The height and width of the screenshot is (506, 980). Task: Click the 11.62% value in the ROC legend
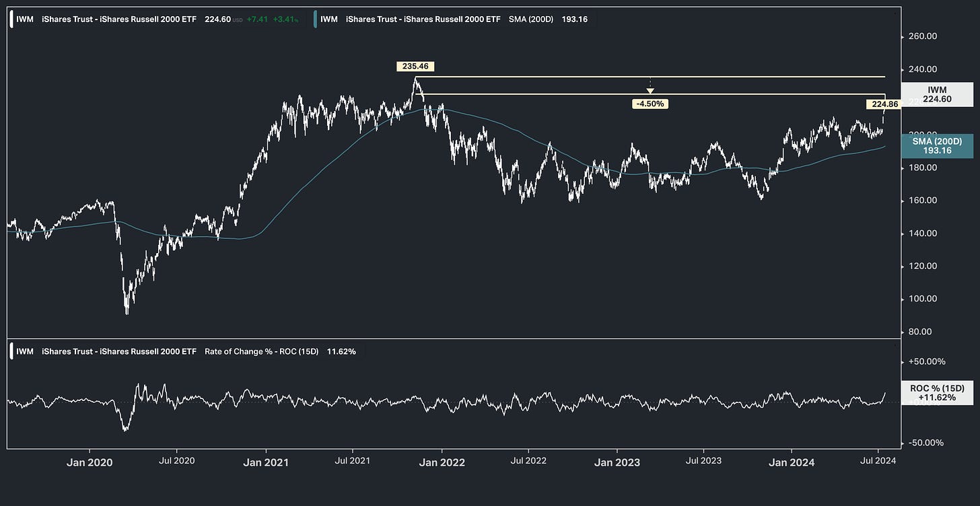(341, 351)
